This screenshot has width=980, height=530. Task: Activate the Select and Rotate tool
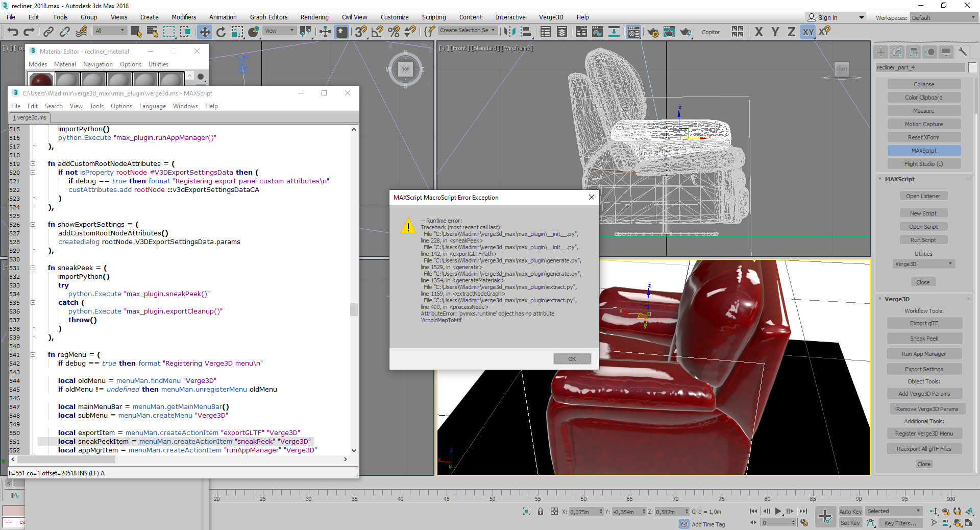click(x=221, y=32)
